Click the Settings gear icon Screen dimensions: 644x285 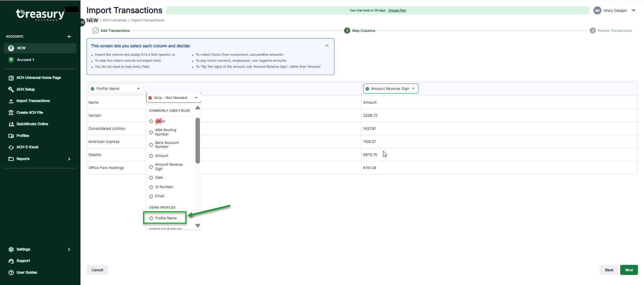click(11, 249)
